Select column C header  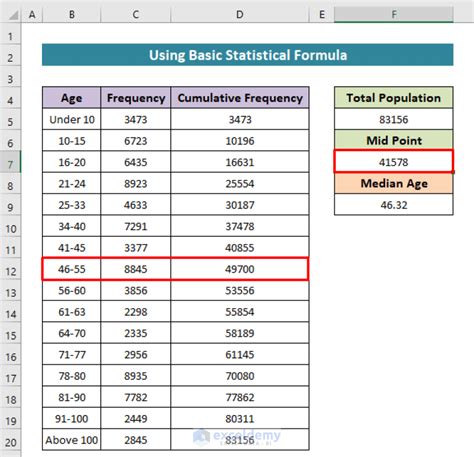pyautogui.click(x=136, y=14)
